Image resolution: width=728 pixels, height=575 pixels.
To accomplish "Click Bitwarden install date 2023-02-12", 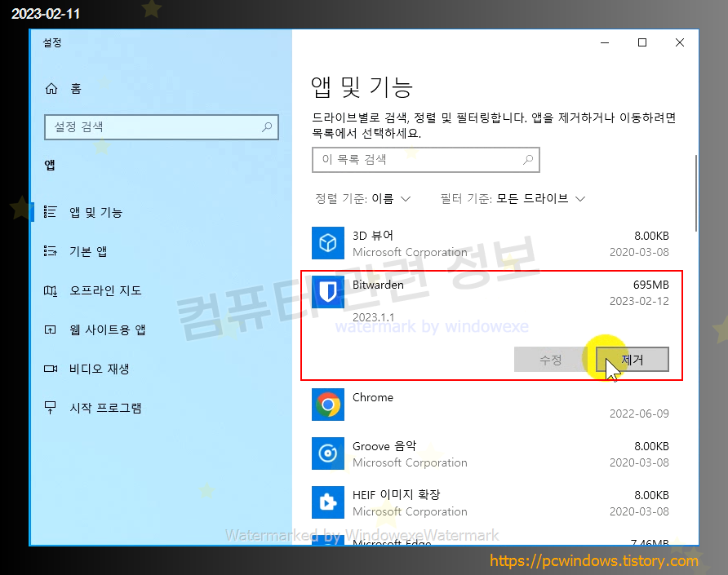I will pos(639,301).
